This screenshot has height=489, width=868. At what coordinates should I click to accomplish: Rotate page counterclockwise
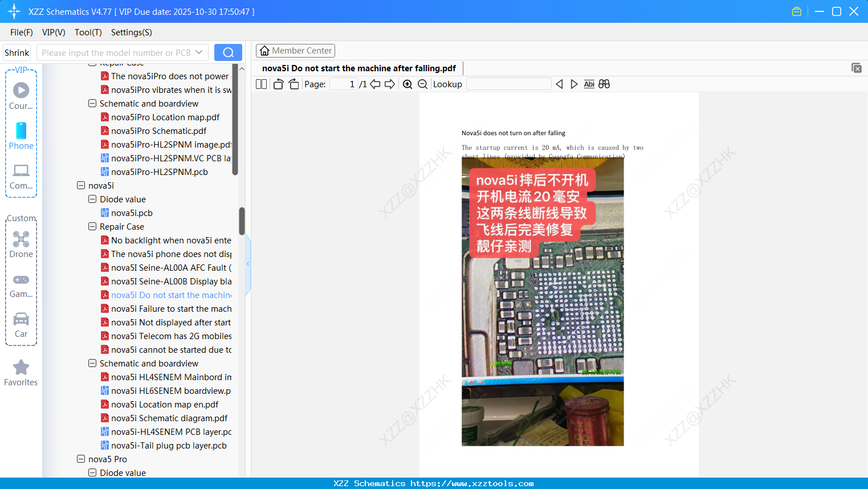tap(279, 84)
